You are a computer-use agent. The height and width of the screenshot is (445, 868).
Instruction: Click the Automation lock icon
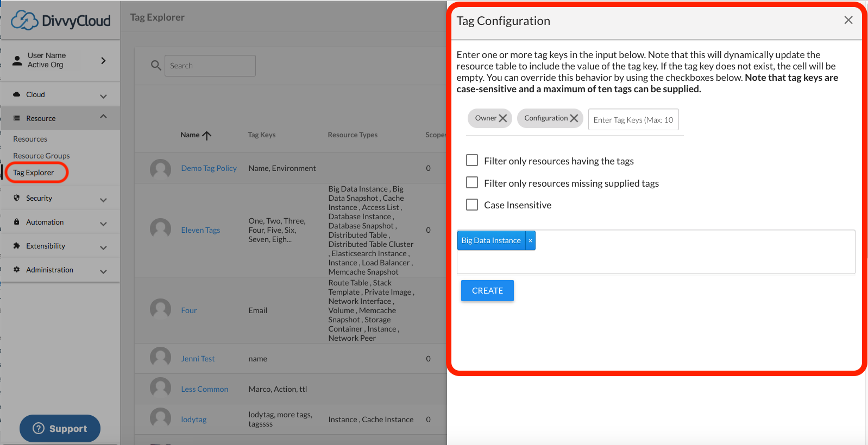pyautogui.click(x=16, y=222)
